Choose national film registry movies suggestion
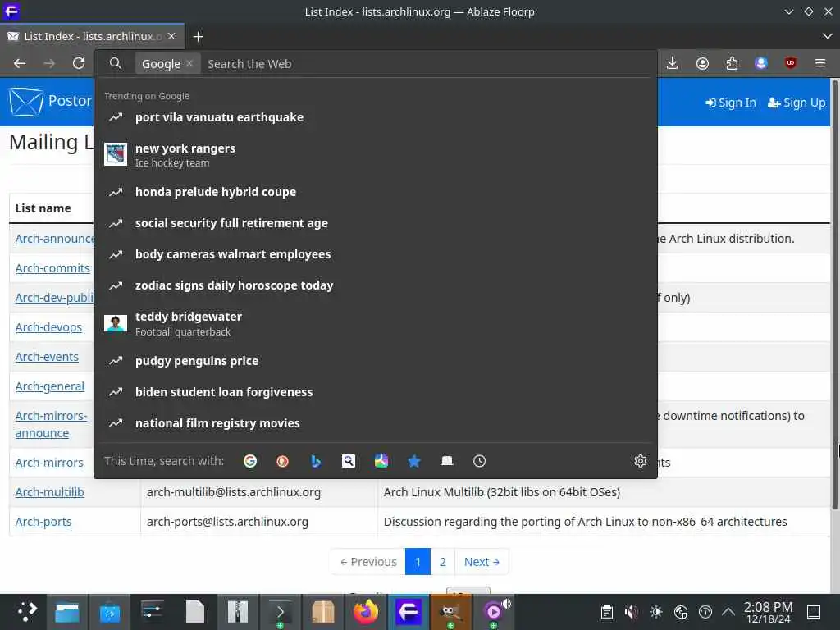 (x=375, y=423)
